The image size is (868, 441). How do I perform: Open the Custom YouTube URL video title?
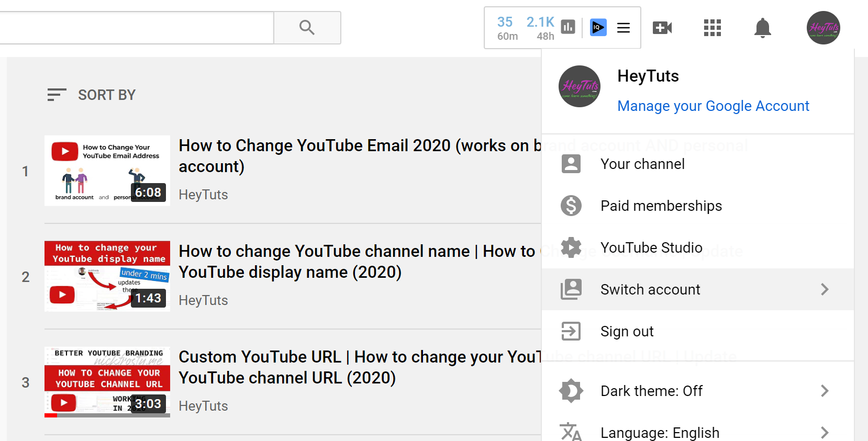tap(360, 367)
